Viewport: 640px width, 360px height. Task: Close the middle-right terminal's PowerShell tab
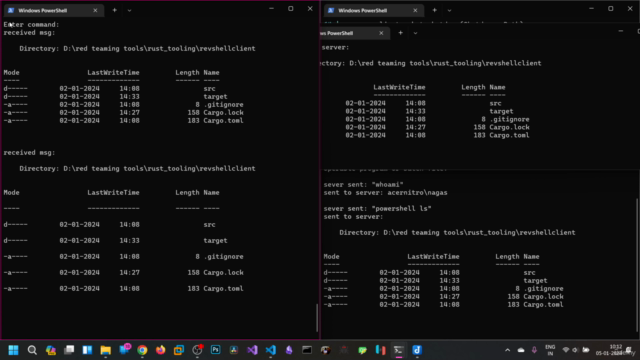pos(381,33)
